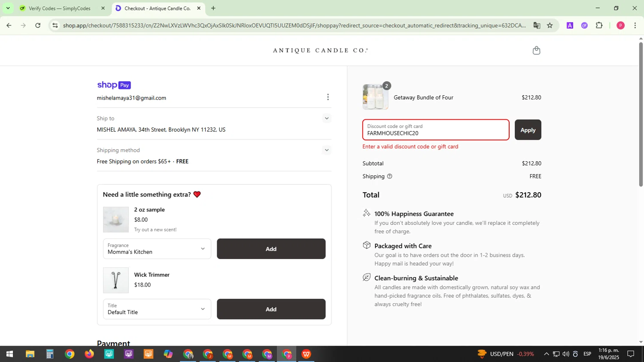Viewport: 644px width, 362px height.
Task: Open Shop Pay account options menu
Action: pyautogui.click(x=328, y=97)
